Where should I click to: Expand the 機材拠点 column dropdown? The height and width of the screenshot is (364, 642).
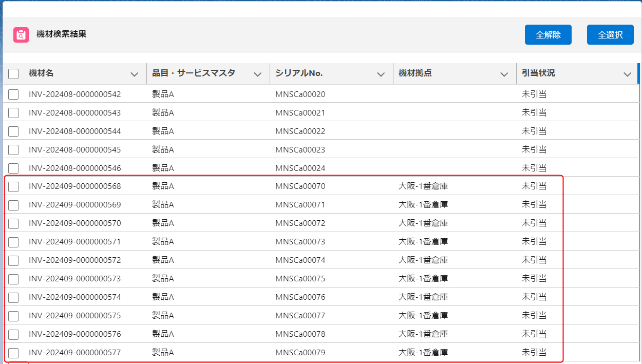click(x=504, y=74)
